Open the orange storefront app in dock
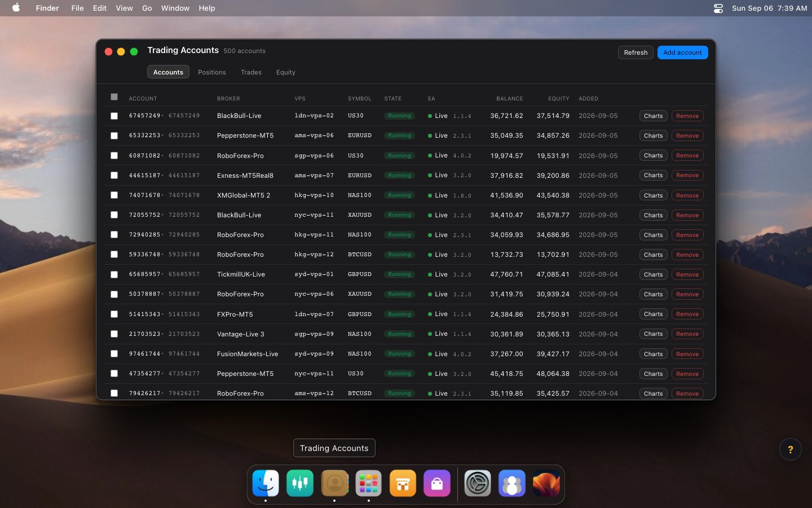The image size is (812, 508). tap(403, 483)
